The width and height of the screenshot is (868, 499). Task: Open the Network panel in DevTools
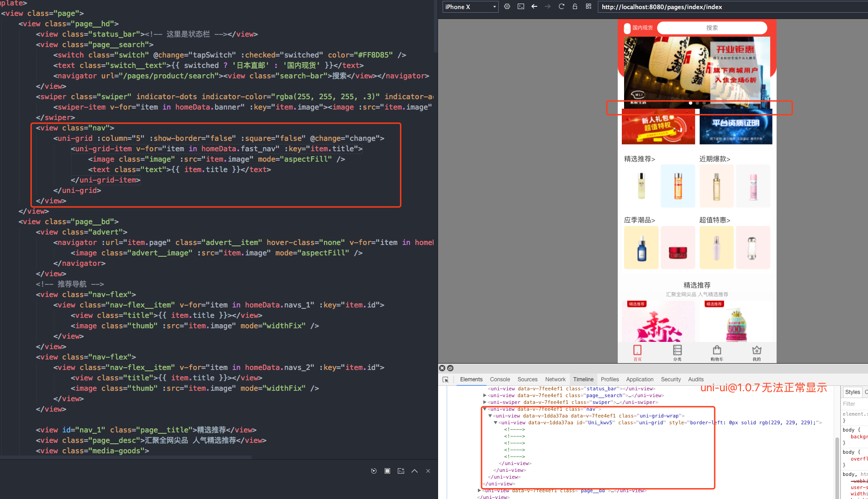tap(555, 379)
